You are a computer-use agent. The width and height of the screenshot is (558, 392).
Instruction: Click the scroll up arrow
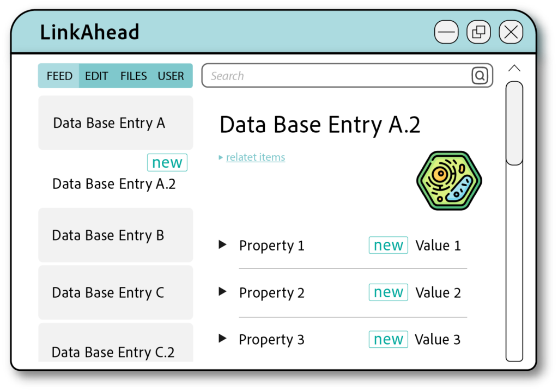click(514, 68)
